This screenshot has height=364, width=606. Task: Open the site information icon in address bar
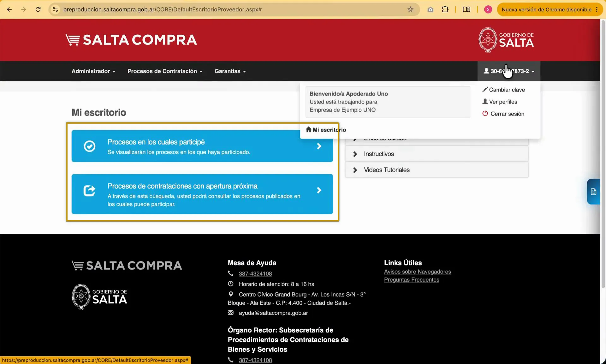55,9
